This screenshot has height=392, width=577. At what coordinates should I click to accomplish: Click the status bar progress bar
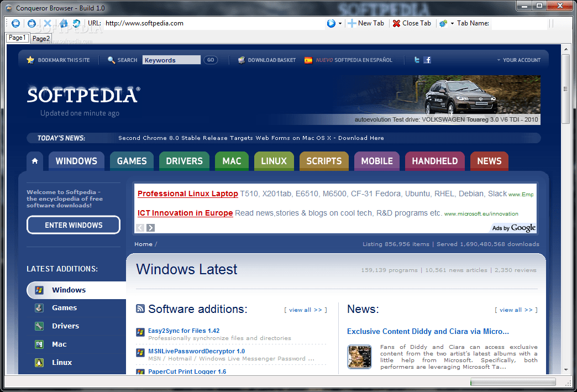513,383
